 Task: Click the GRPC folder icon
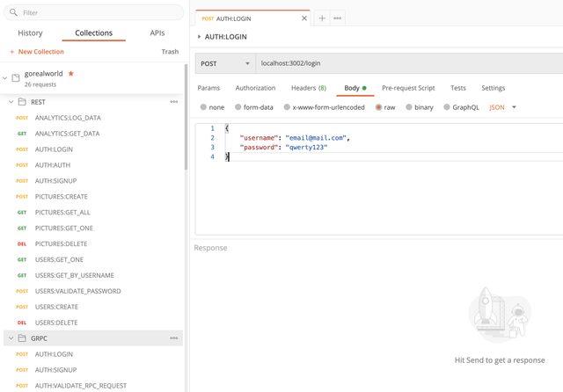coord(22,338)
